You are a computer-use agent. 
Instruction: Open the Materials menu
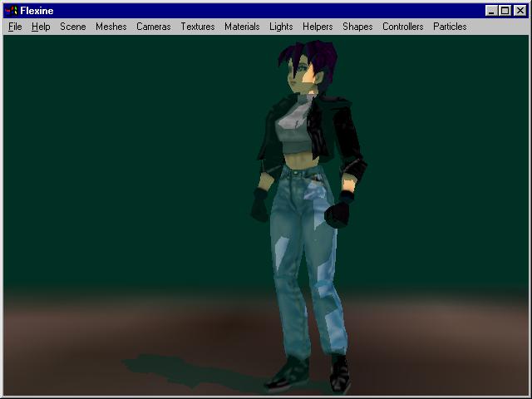(x=242, y=27)
